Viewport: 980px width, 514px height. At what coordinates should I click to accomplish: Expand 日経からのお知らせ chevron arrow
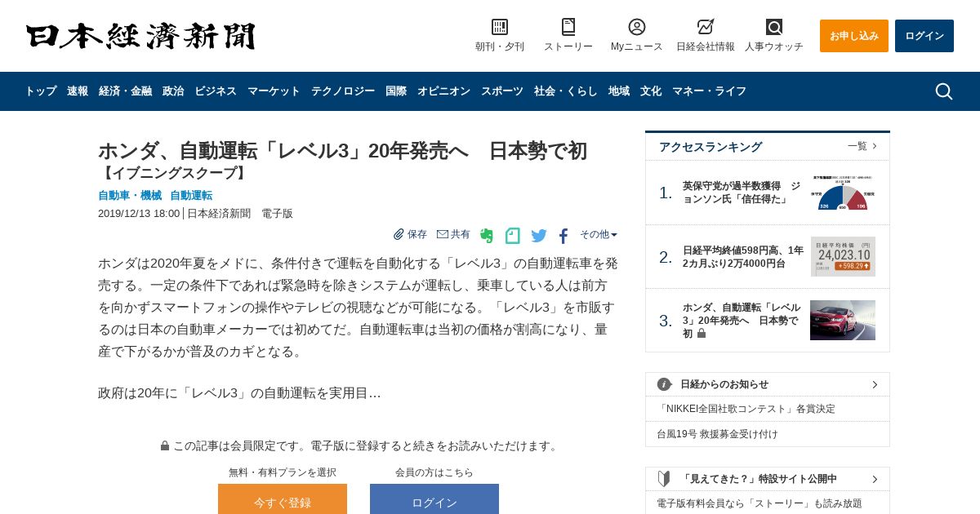(875, 384)
